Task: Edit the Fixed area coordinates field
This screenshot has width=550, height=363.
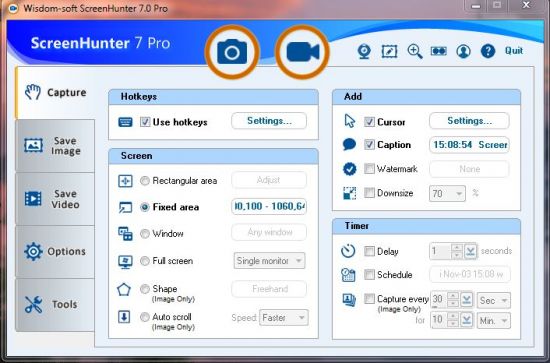Action: (x=269, y=207)
